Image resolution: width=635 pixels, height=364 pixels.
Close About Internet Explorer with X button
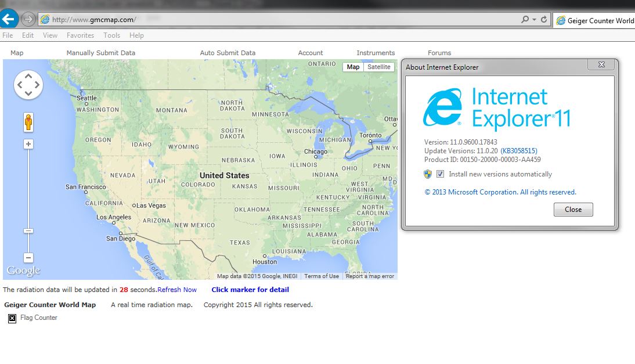[x=601, y=64]
